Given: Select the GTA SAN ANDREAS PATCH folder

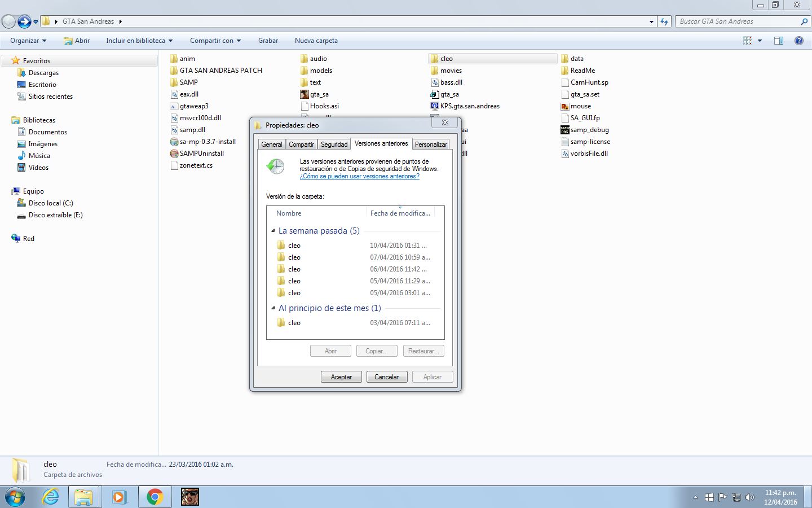Looking at the screenshot, I should (x=217, y=71).
